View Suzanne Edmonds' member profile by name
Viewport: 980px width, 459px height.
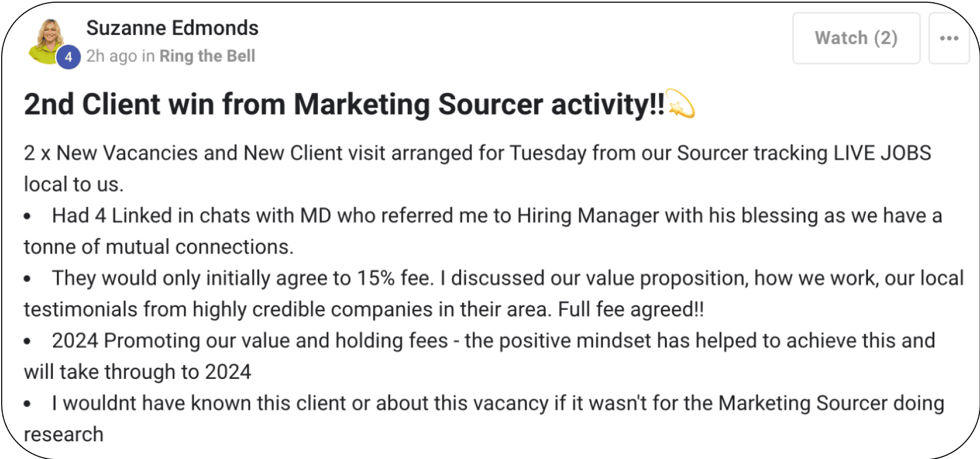[173, 28]
